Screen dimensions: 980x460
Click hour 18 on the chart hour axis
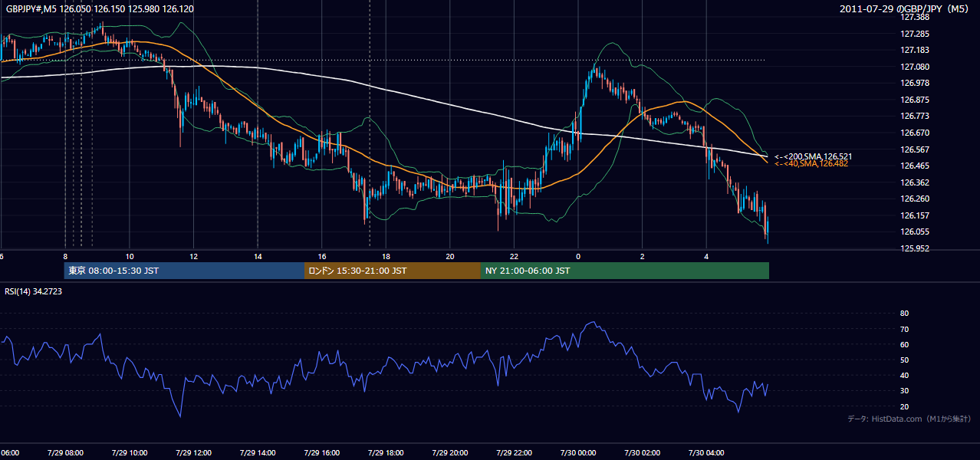(386, 256)
